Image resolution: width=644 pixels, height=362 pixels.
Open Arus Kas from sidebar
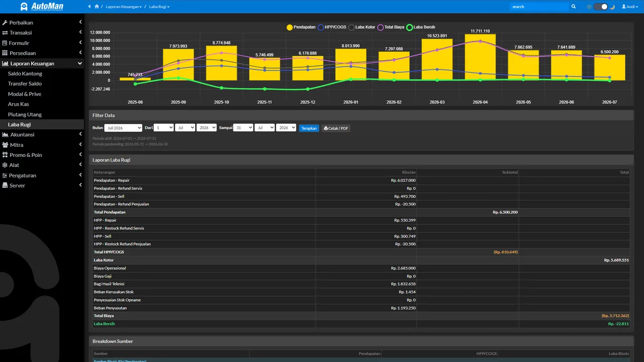[x=19, y=104]
